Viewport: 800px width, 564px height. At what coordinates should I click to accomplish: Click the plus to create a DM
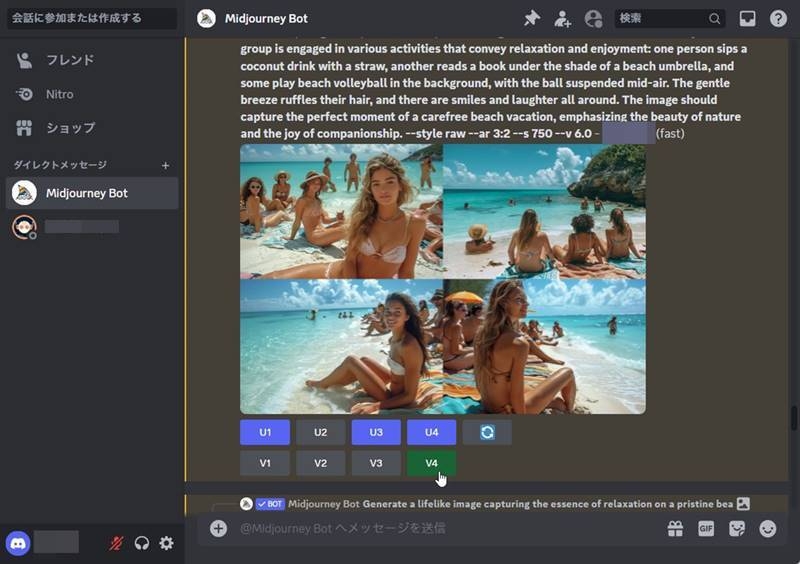[x=166, y=165]
